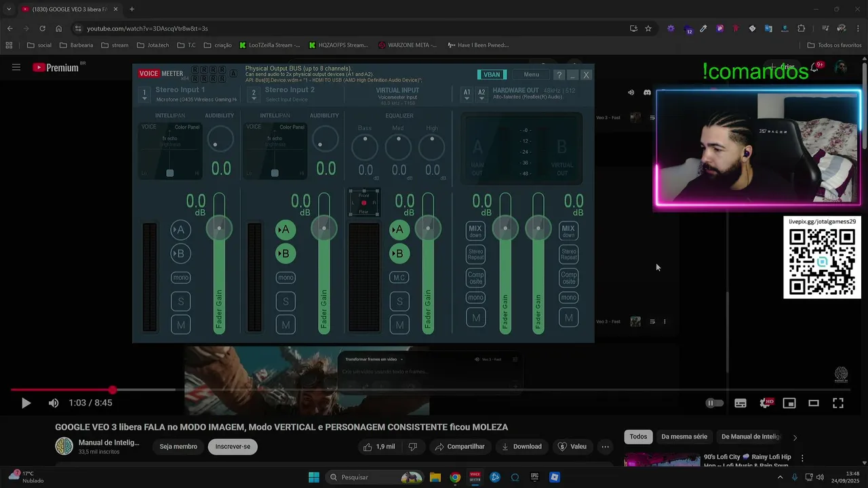This screenshot has width=868, height=488.
Task: Click the Seja membro button
Action: click(x=178, y=447)
